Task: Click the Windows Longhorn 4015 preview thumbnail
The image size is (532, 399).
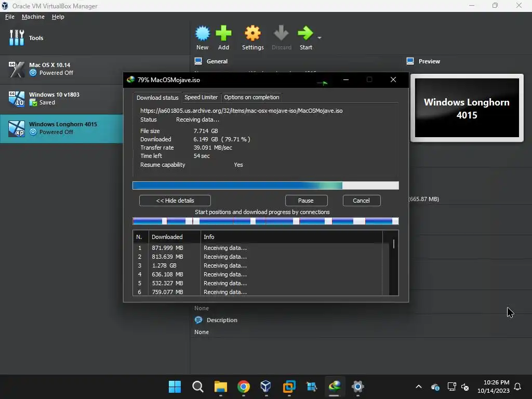Action: (x=467, y=108)
